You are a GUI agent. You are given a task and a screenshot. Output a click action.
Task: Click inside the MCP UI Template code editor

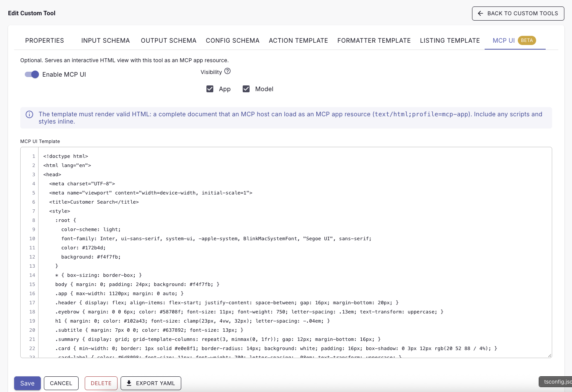[286, 252]
